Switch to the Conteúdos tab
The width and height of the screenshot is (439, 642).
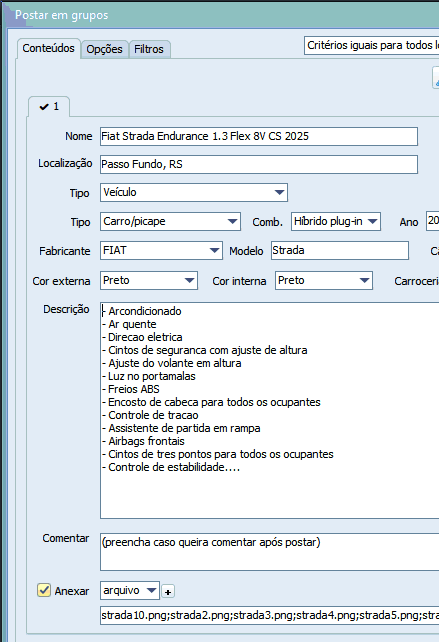point(48,48)
